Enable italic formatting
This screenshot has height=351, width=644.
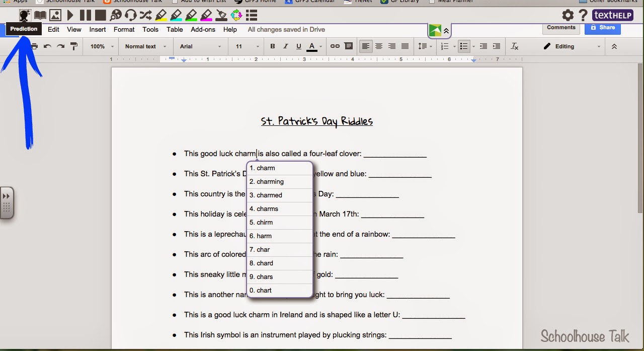pos(285,46)
